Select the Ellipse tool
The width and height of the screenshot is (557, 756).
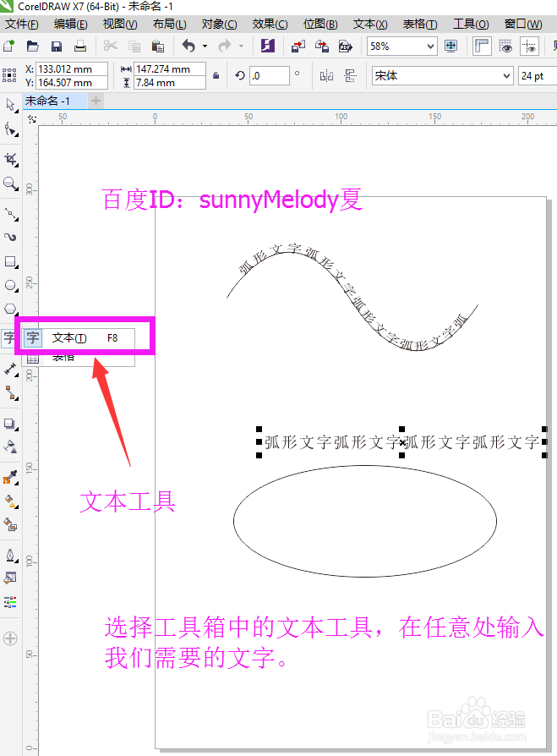point(11,286)
